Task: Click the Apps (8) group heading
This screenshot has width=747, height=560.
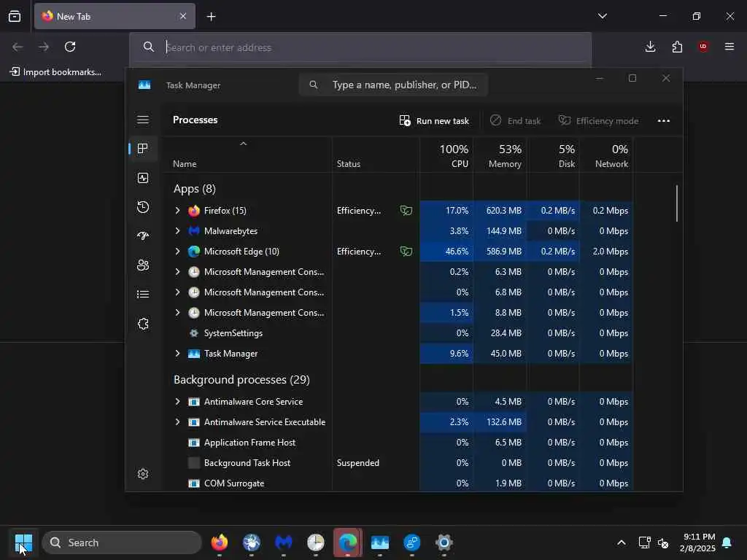Action: tap(195, 189)
